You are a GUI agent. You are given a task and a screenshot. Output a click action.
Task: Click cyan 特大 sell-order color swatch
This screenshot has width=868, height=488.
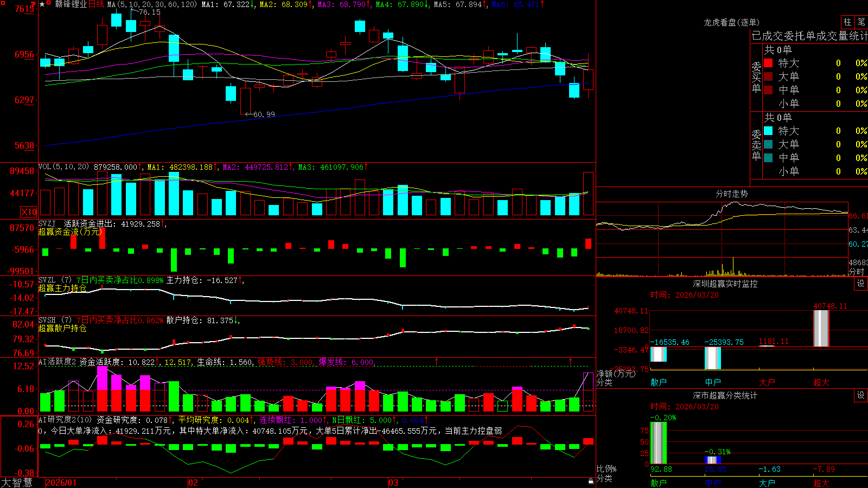(x=768, y=131)
